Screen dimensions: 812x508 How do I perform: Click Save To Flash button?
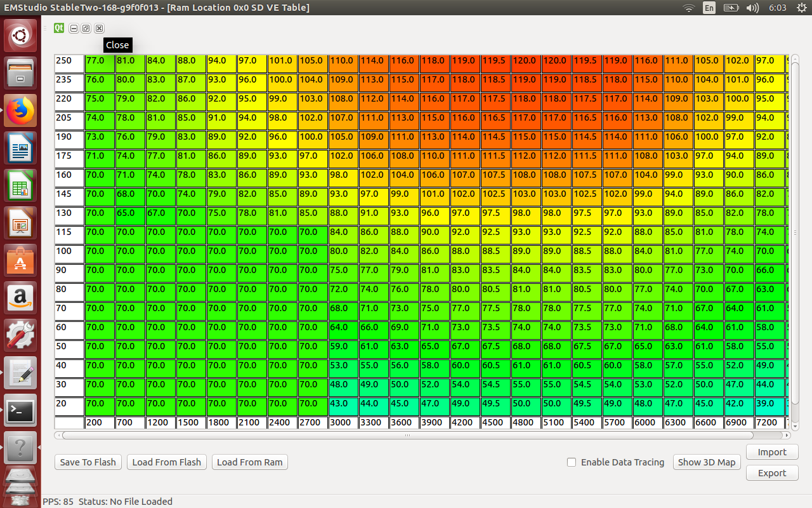(x=88, y=462)
